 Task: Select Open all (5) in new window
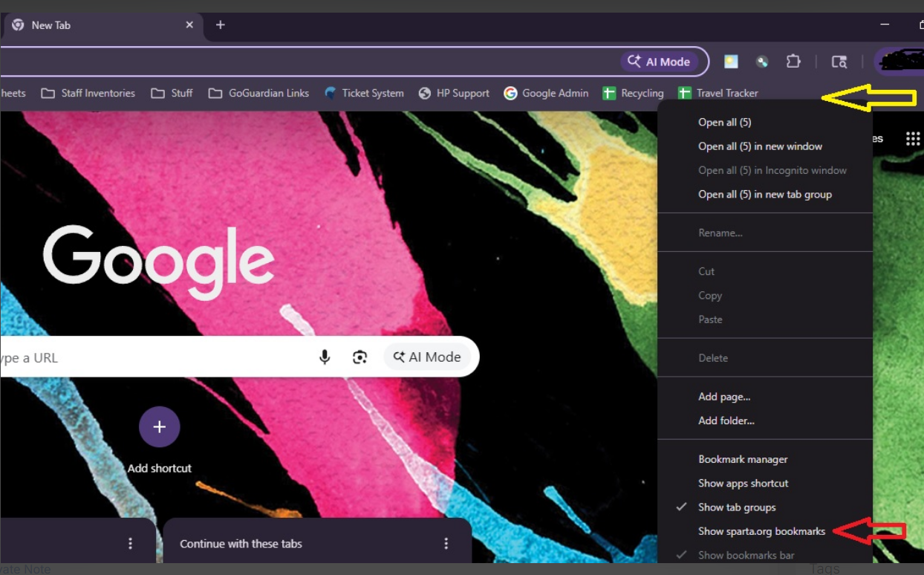pos(760,146)
